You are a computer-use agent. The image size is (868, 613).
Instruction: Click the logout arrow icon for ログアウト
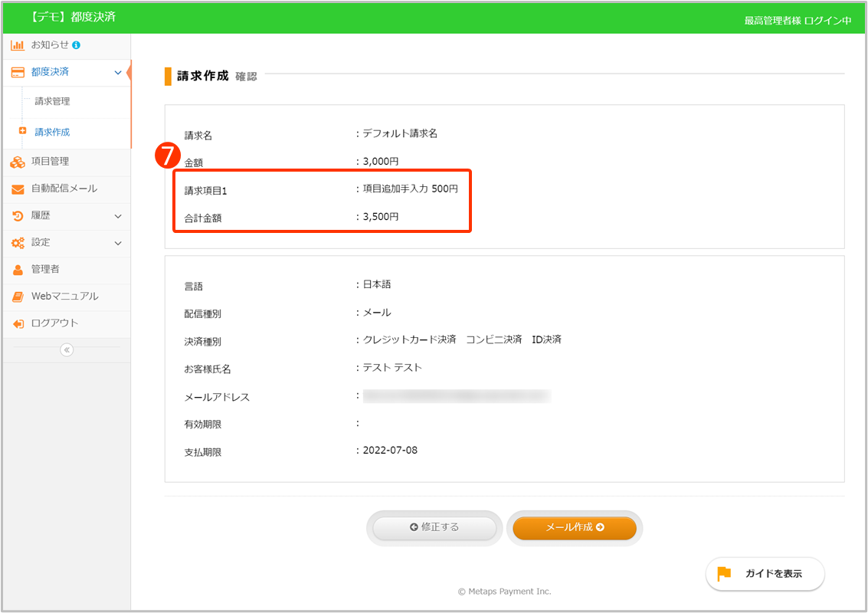coord(18,323)
